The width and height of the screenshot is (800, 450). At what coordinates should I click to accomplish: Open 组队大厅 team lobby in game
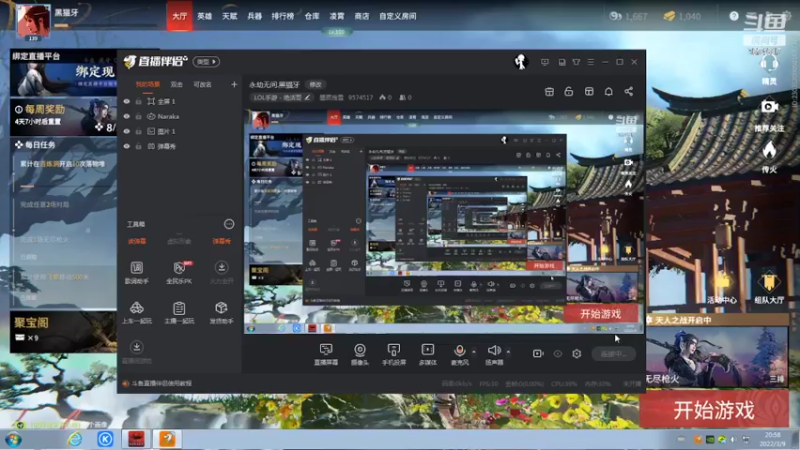[x=769, y=288]
